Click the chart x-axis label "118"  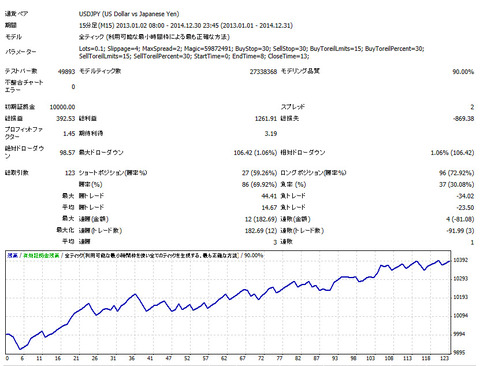coord(426,359)
